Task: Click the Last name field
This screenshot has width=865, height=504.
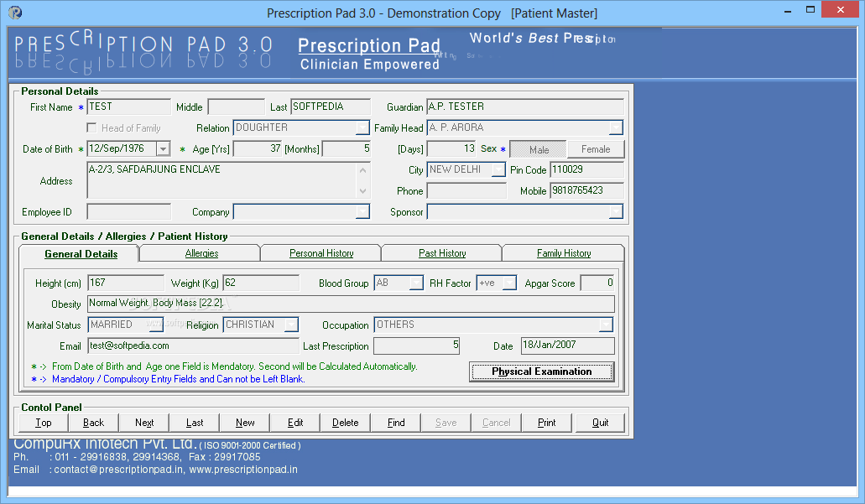Action: [x=331, y=107]
